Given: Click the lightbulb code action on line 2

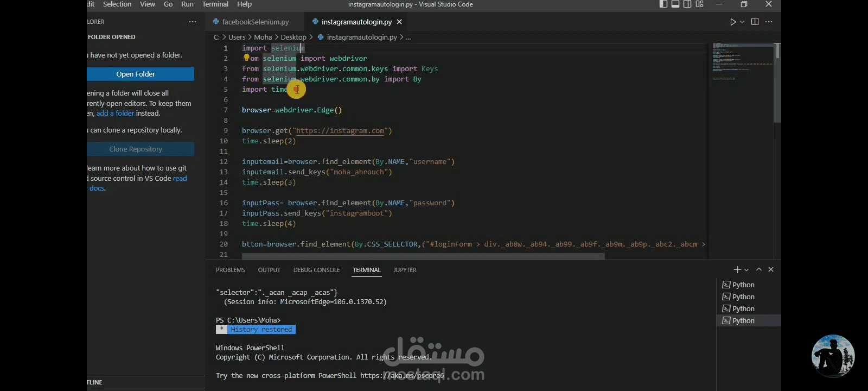Looking at the screenshot, I should [x=246, y=58].
